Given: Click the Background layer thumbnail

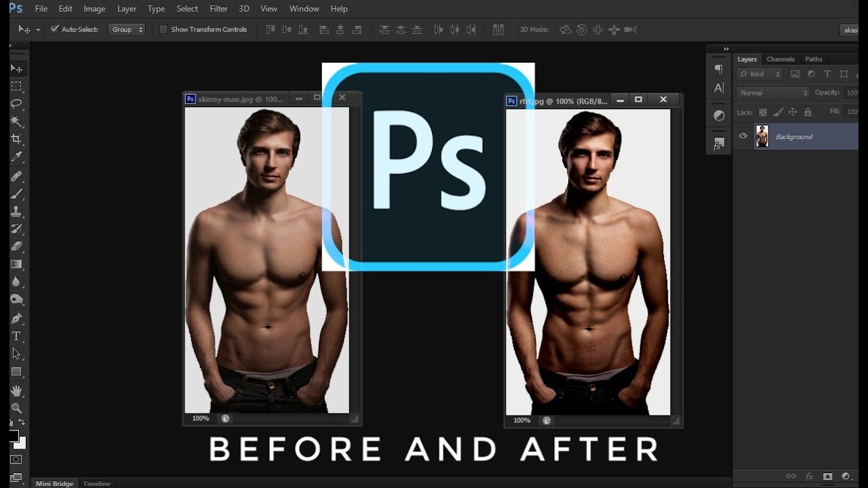Looking at the screenshot, I should coord(762,136).
